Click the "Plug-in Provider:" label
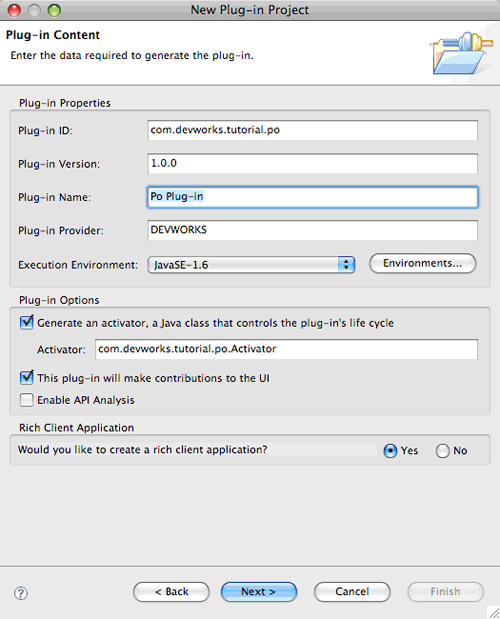Image resolution: width=500 pixels, height=619 pixels. point(61,231)
